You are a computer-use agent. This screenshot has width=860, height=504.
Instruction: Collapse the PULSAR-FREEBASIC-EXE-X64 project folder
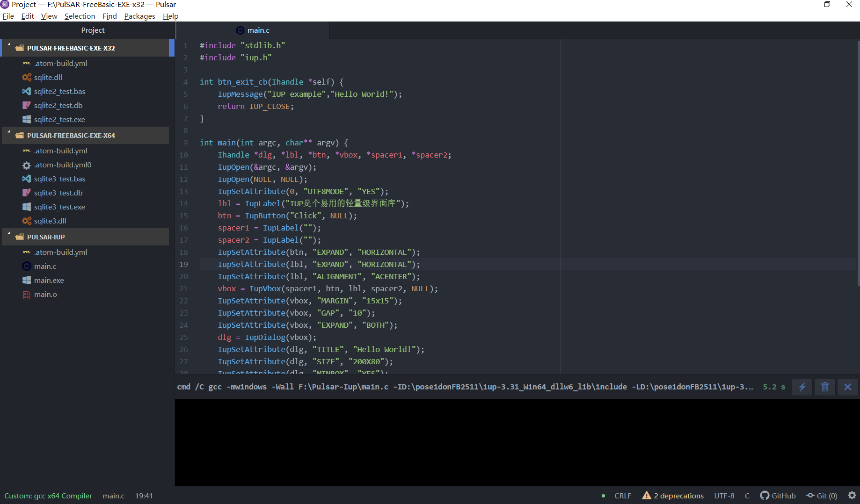coord(9,133)
